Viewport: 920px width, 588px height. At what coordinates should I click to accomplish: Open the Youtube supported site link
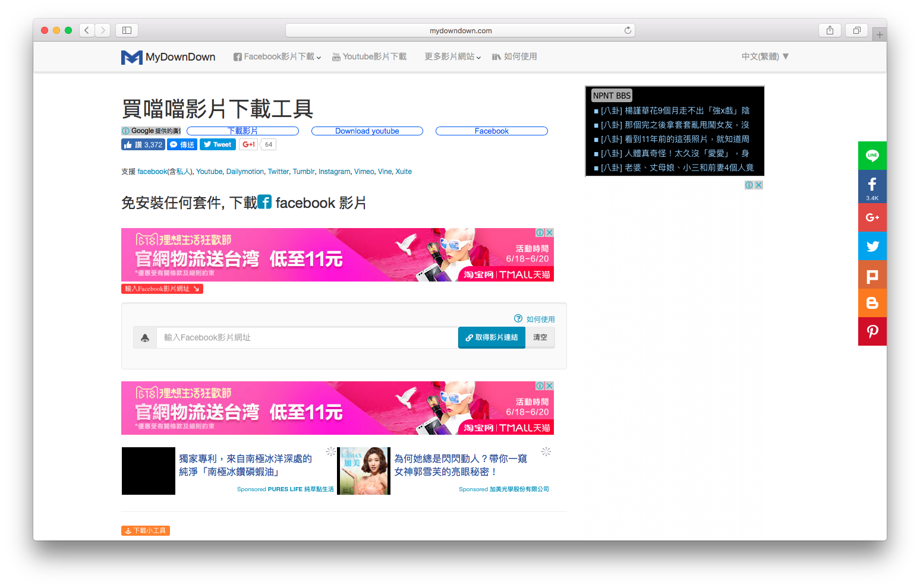click(209, 172)
